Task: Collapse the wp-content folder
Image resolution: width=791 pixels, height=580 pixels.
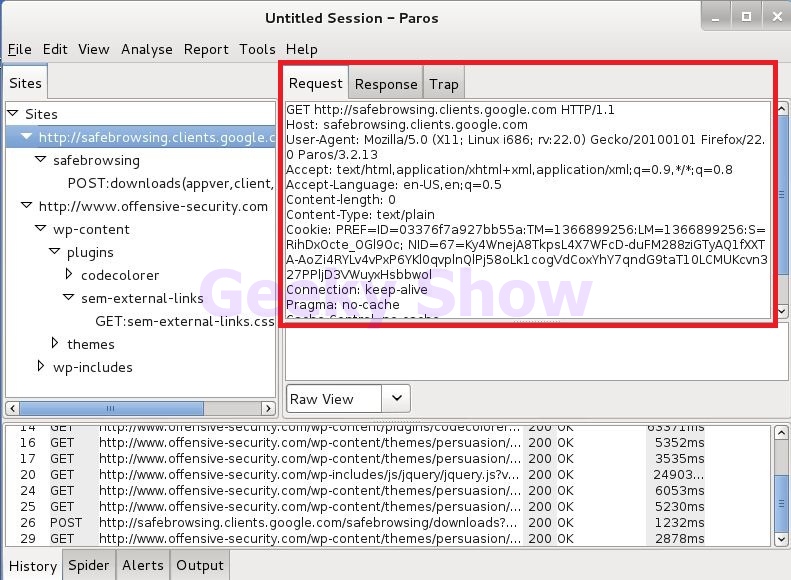Action: click(41, 228)
